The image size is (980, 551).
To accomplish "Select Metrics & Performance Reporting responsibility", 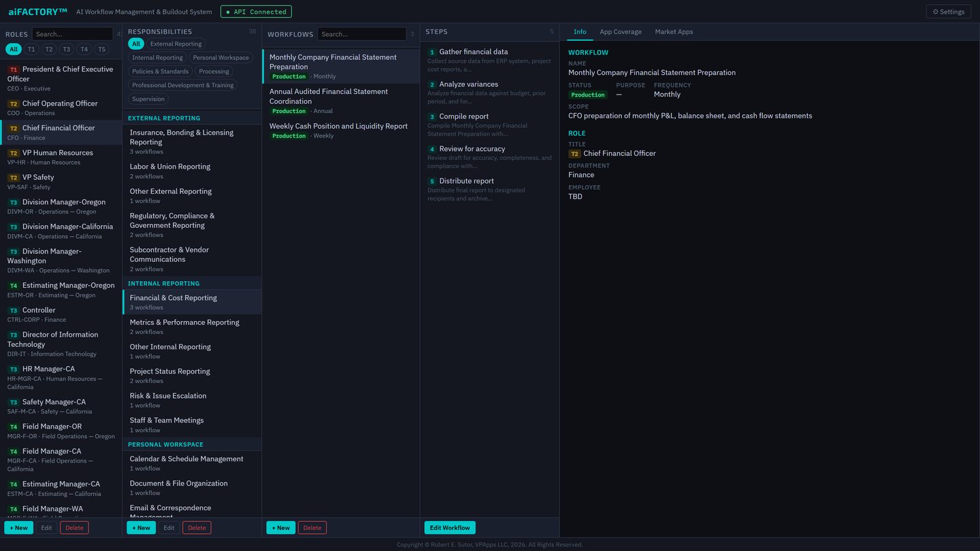I will click(x=192, y=327).
